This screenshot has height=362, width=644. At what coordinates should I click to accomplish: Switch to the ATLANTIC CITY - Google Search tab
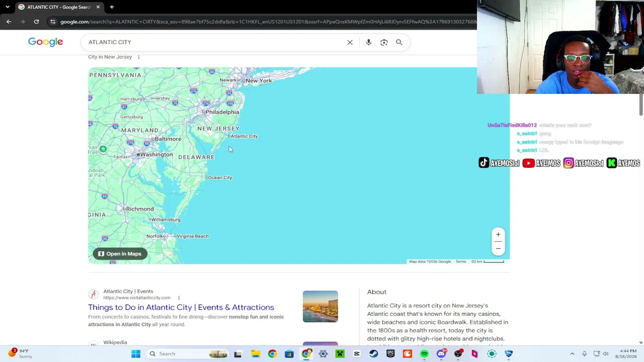[x=59, y=7]
